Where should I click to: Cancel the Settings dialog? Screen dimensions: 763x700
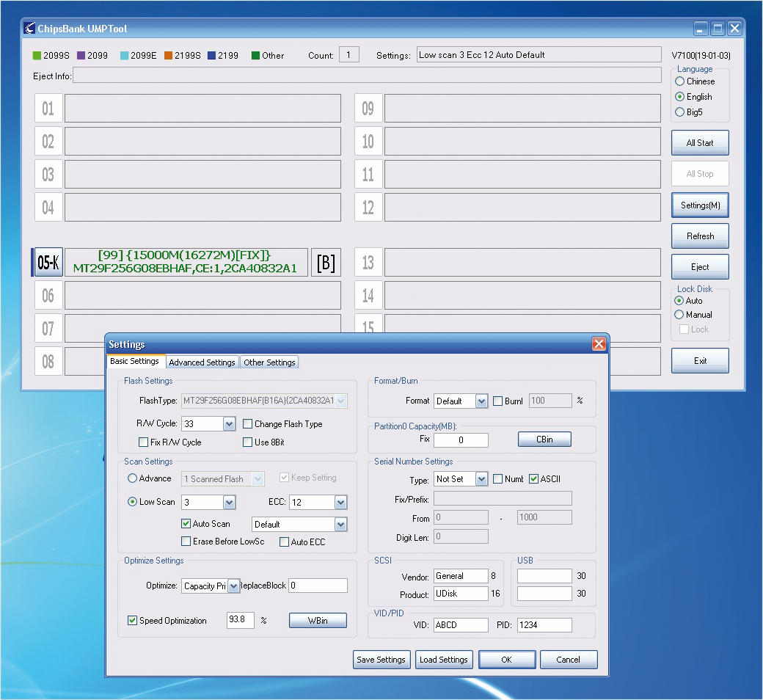(569, 660)
